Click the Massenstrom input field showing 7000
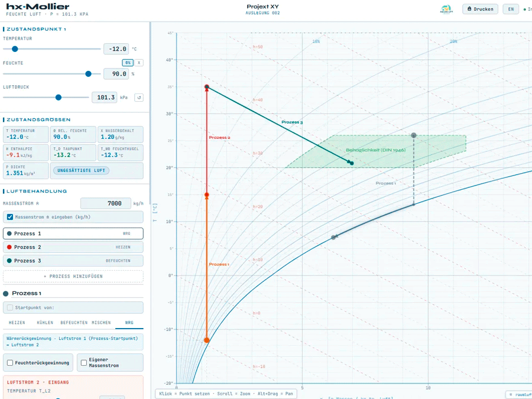This screenshot has width=532, height=399. coord(106,203)
